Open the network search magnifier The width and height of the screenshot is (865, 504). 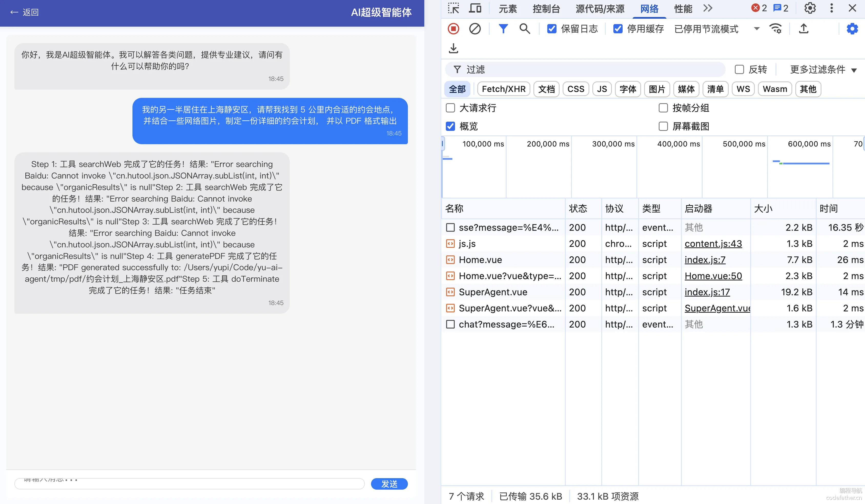[x=524, y=29]
